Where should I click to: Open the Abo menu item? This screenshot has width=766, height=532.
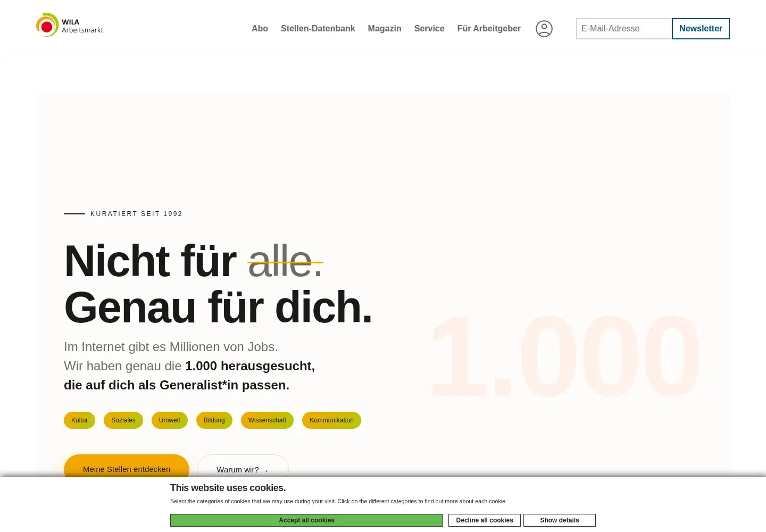click(x=260, y=29)
